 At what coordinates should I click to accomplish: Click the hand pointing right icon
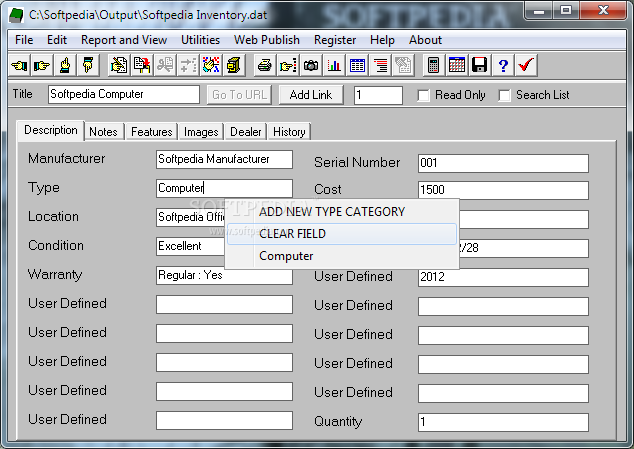point(42,65)
